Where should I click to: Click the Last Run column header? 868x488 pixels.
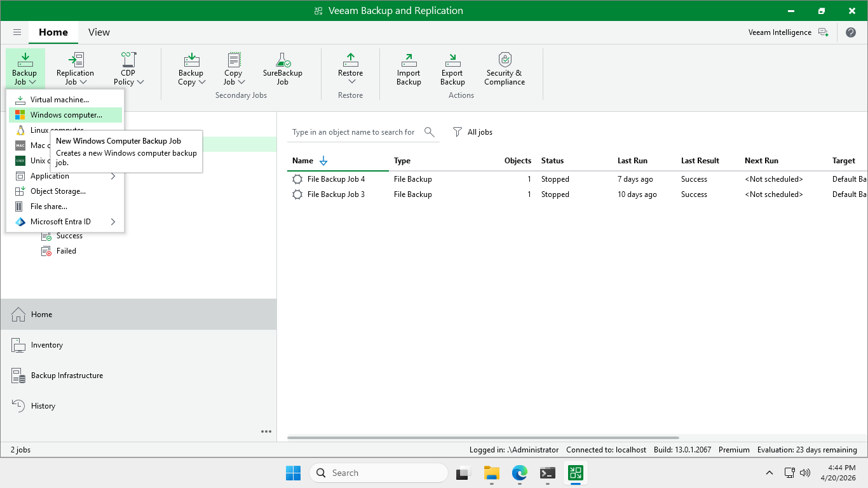[633, 161]
